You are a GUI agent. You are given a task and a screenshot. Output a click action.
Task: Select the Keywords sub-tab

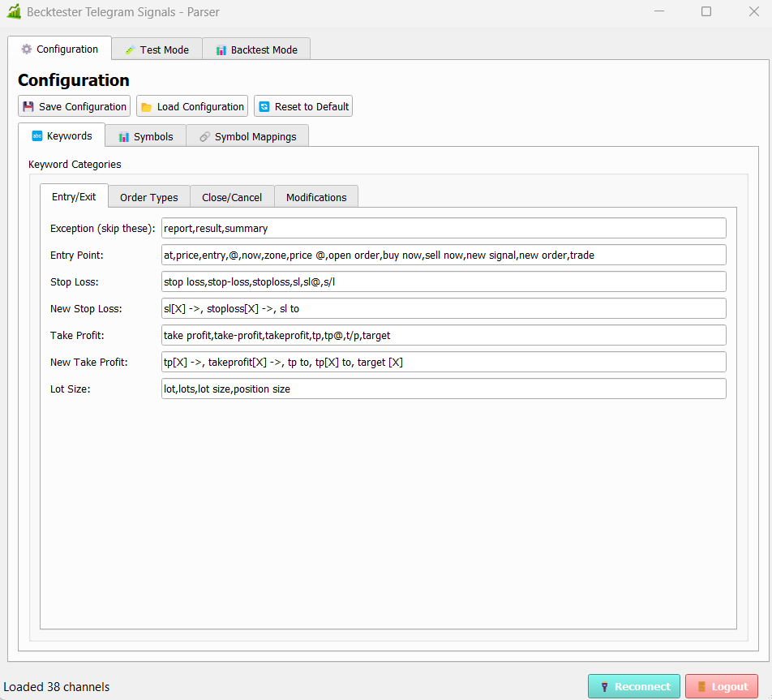tap(62, 136)
